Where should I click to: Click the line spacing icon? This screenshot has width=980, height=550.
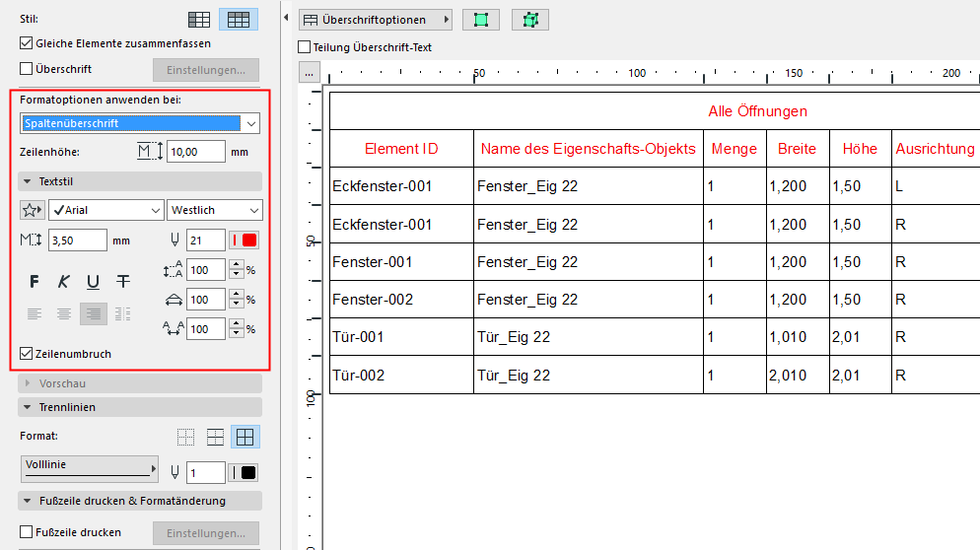tap(174, 269)
